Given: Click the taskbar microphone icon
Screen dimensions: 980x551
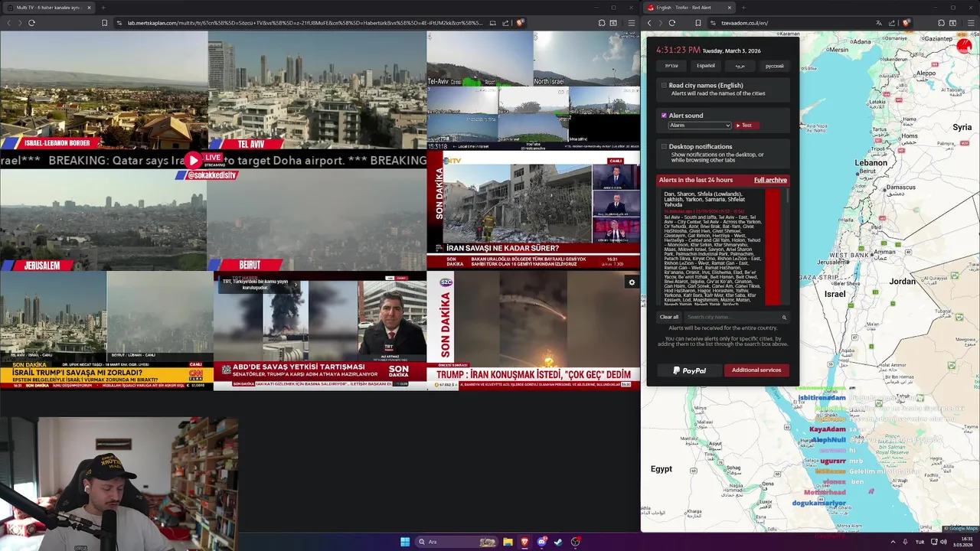Looking at the screenshot, I should 905,542.
